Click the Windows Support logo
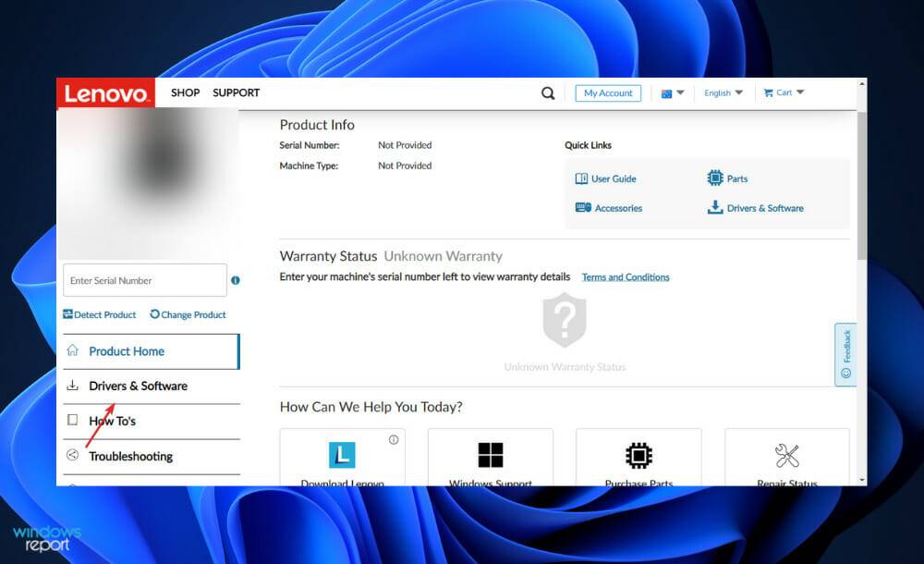Image resolution: width=924 pixels, height=564 pixels. tap(490, 454)
